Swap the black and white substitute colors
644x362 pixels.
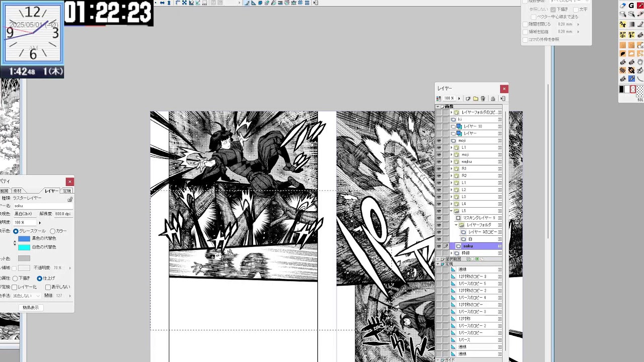(x=15, y=243)
